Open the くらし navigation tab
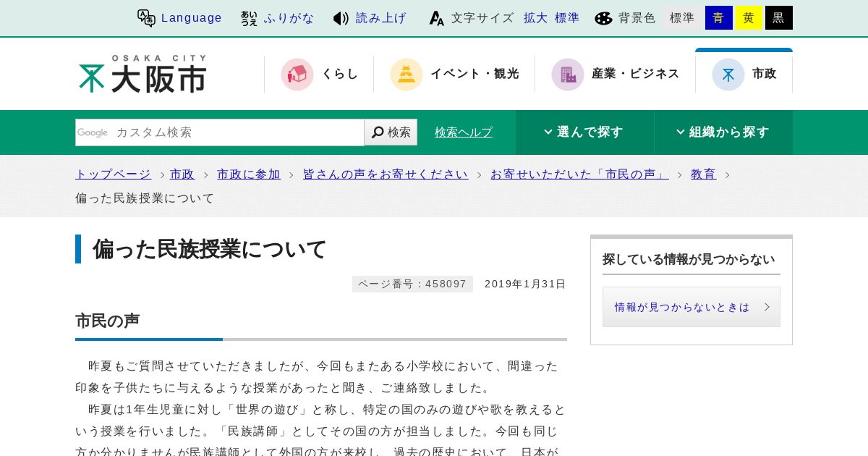Screen dimensions: 868x456 point(319,74)
